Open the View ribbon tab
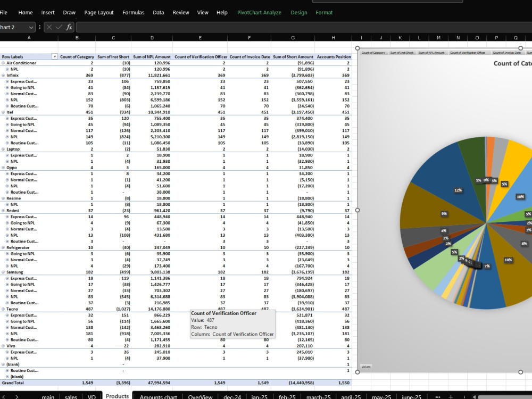Image resolution: width=532 pixels, height=399 pixels. point(203,13)
